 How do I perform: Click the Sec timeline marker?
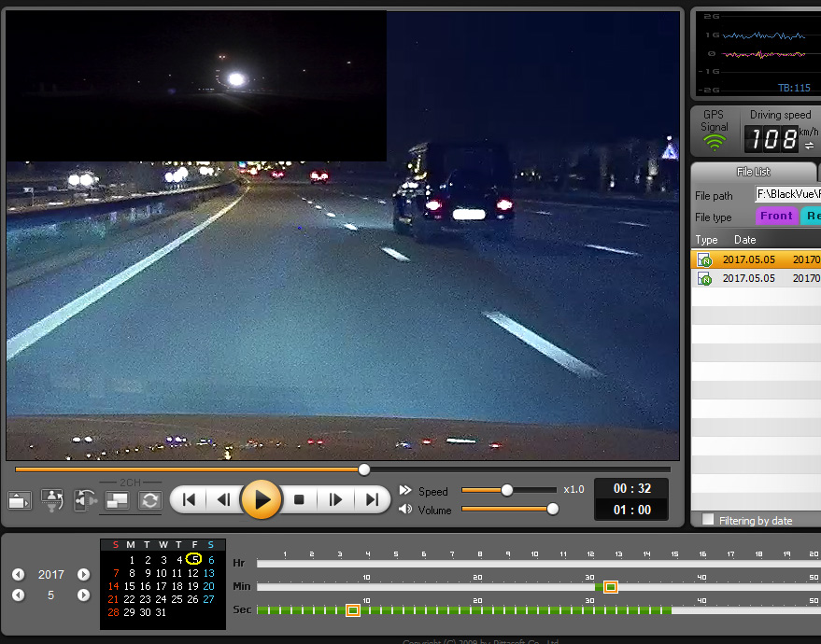(x=353, y=610)
